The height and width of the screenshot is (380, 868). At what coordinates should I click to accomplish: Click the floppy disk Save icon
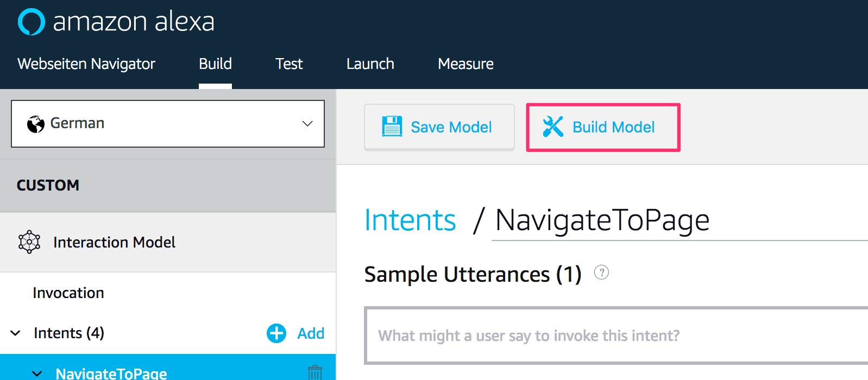point(392,126)
